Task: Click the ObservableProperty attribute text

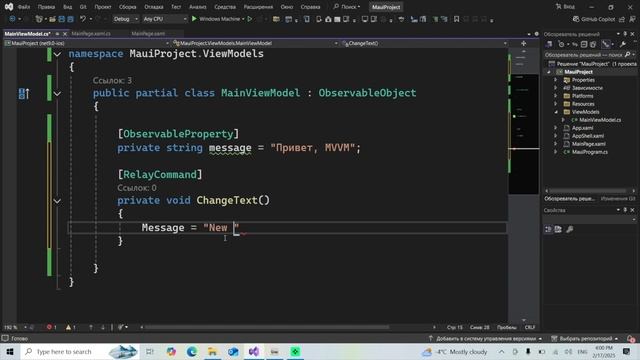Action: pos(178,134)
